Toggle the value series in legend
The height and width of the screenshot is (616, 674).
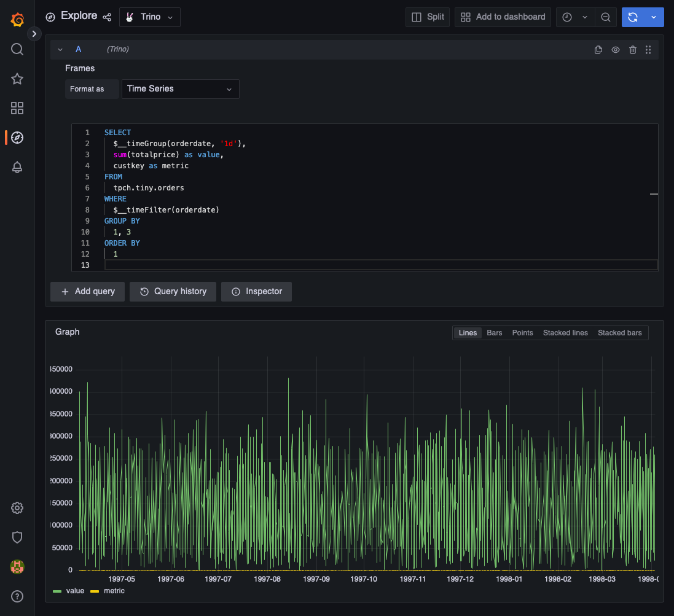pyautogui.click(x=75, y=591)
